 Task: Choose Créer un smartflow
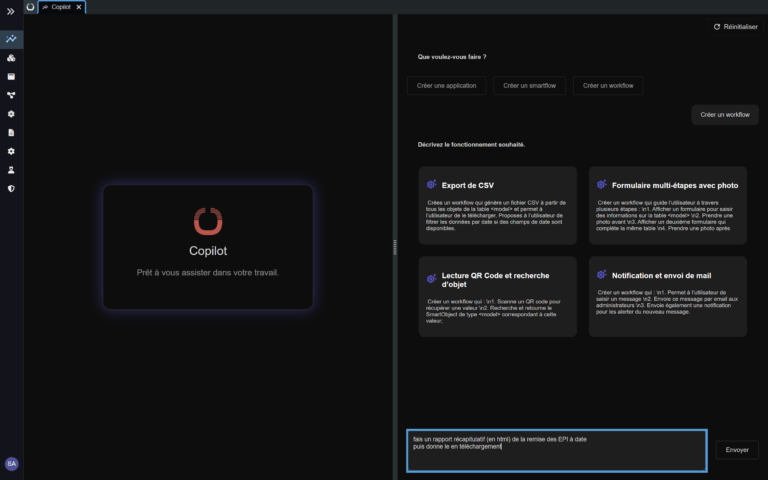point(529,86)
